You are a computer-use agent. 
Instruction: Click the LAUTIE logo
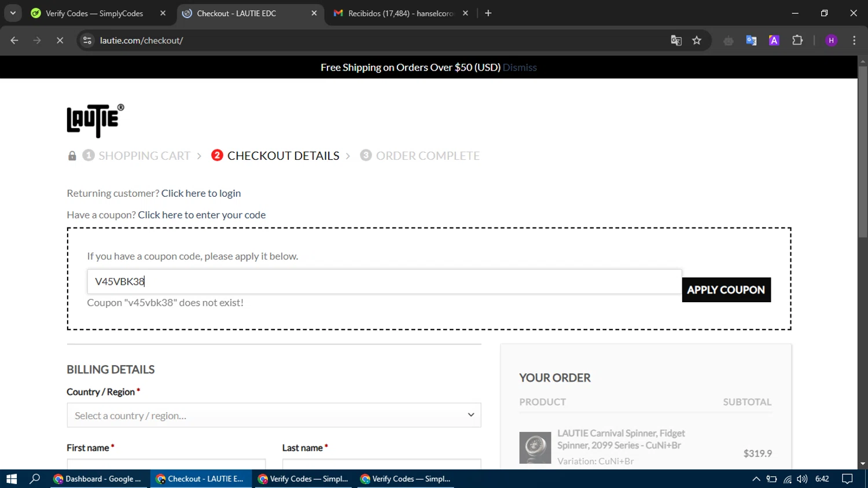[95, 120]
